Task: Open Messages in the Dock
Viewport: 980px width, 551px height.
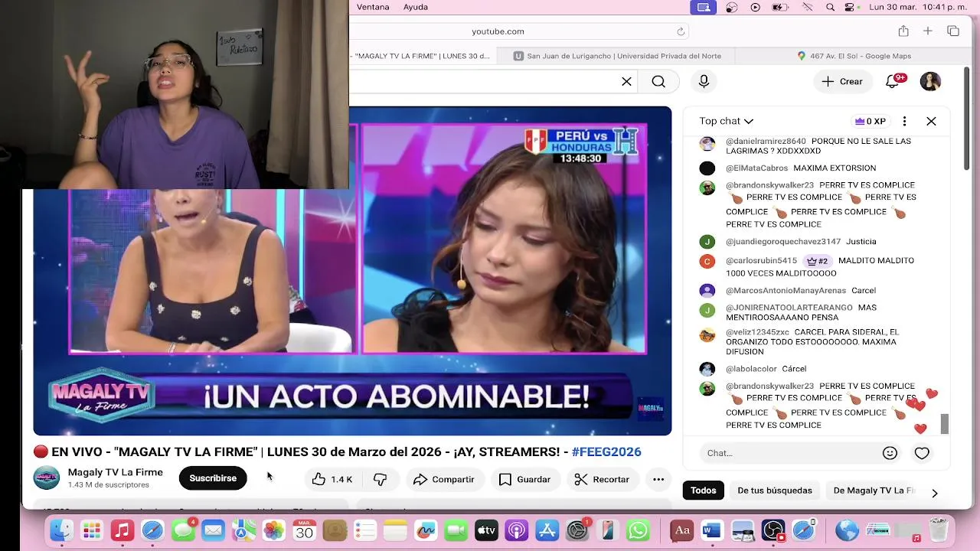Action: point(183,530)
